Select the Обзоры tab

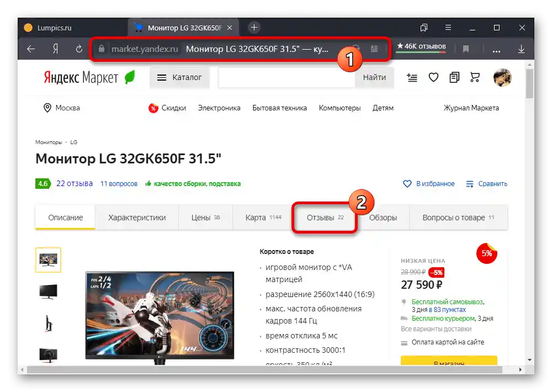(x=383, y=218)
